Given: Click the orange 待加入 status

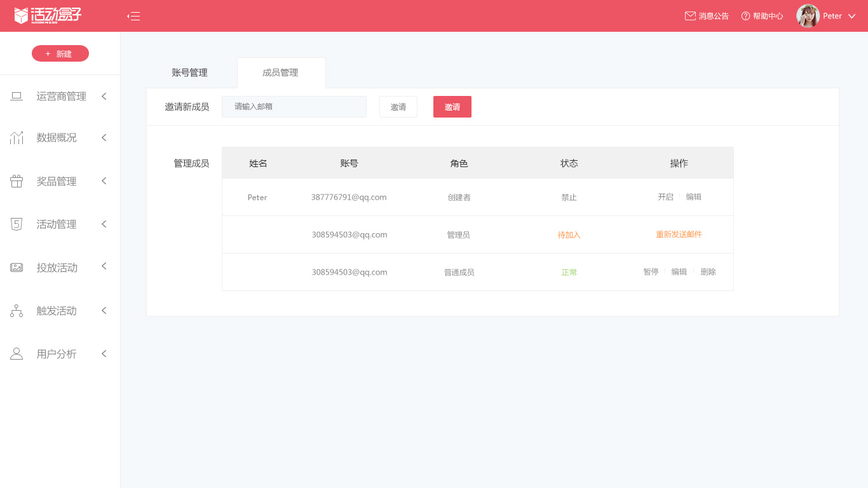Looking at the screenshot, I should point(569,235).
